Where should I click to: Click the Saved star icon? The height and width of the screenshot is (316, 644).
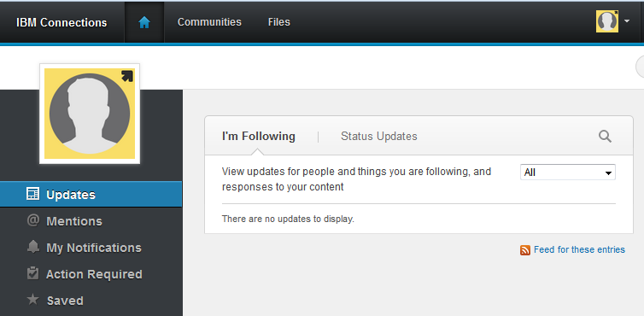pyautogui.click(x=32, y=300)
